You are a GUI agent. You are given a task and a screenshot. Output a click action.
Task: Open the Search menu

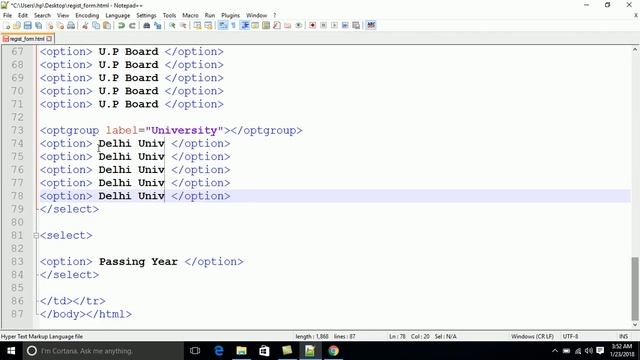coord(42,16)
